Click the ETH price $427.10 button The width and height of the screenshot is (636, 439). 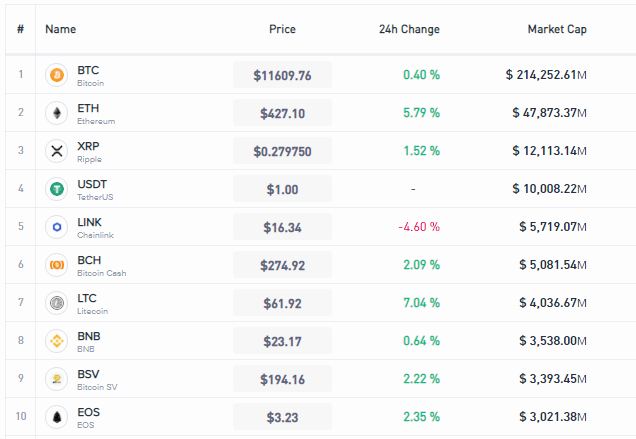point(282,113)
